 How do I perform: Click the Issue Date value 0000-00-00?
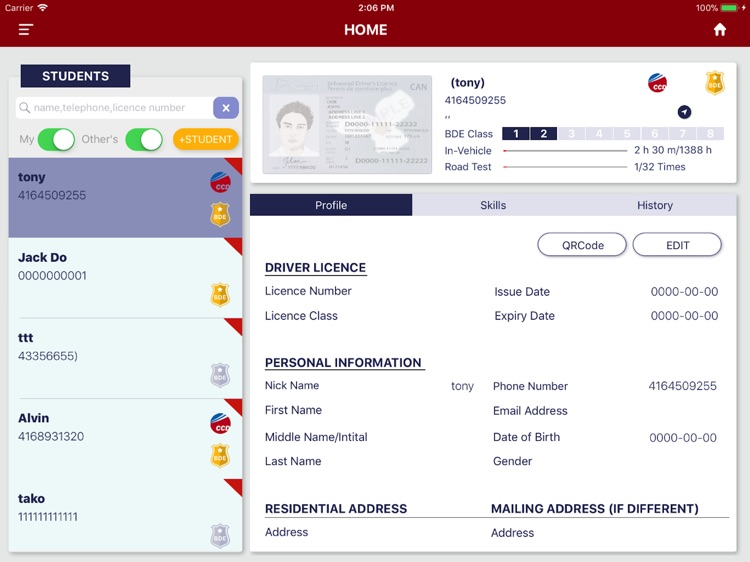pos(684,292)
